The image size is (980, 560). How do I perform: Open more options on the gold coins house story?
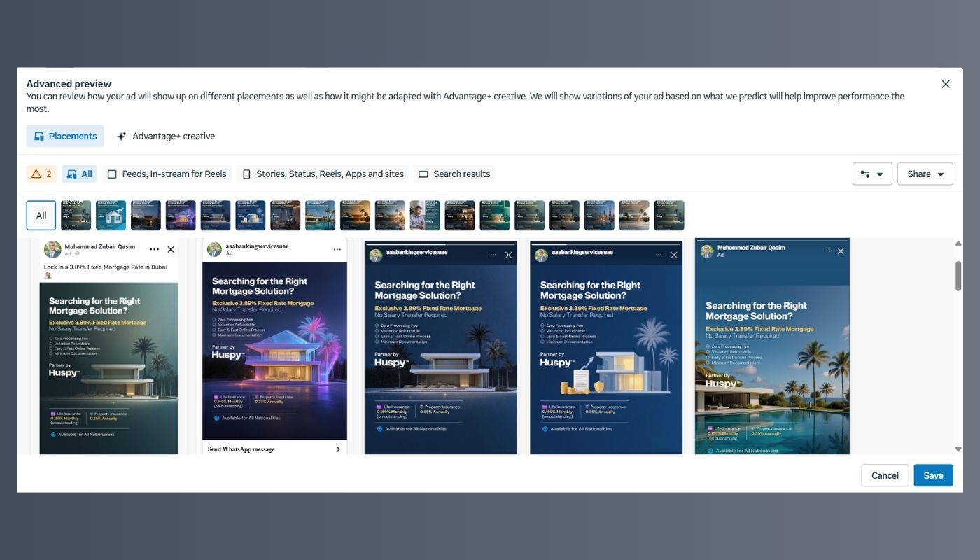pos(659,255)
